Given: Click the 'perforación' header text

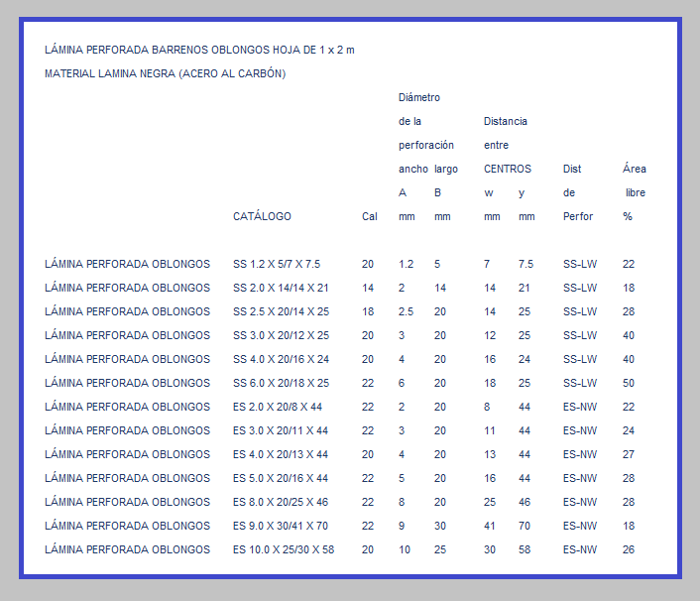Looking at the screenshot, I should [x=426, y=145].
